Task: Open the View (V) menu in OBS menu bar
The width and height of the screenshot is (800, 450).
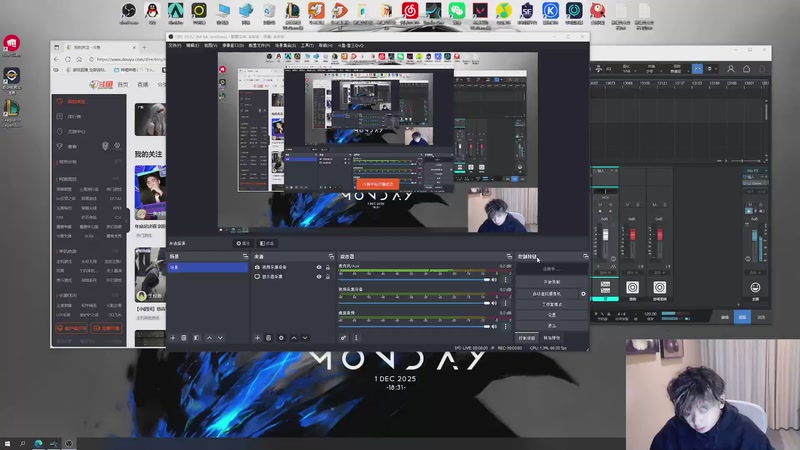Action: [210, 45]
